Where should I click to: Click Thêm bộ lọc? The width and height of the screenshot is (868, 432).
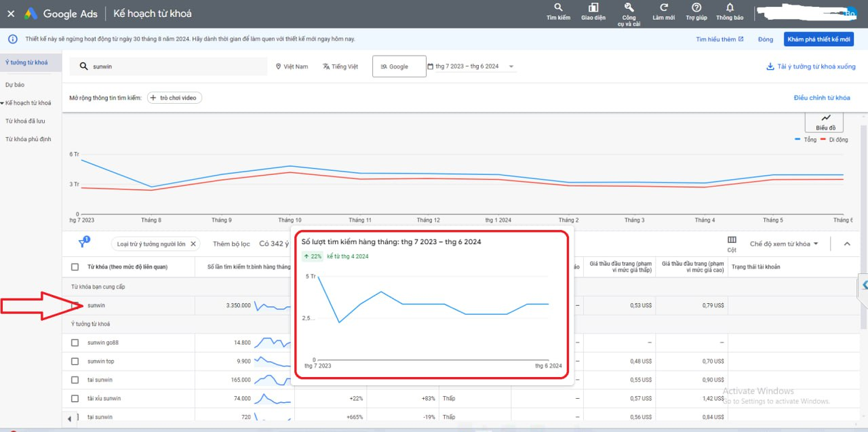pyautogui.click(x=231, y=243)
